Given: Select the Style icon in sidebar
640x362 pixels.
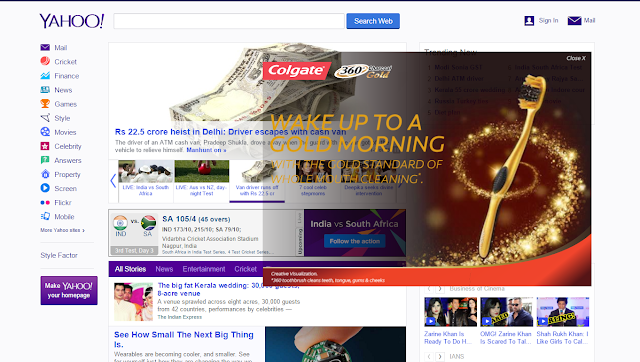Looking at the screenshot, I should point(45,118).
